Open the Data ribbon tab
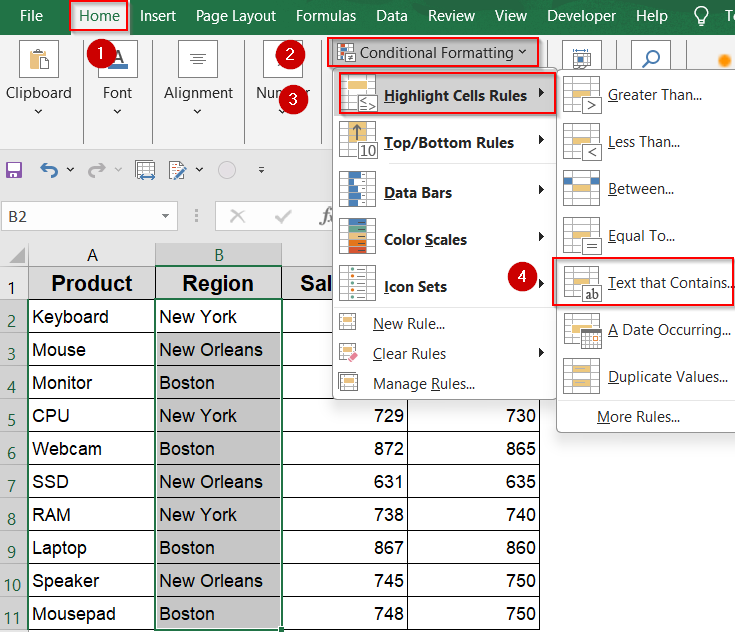Screen dimensions: 735x632 click(391, 16)
